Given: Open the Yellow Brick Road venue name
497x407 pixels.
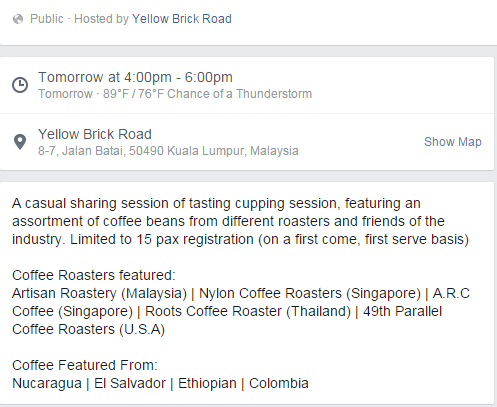Looking at the screenshot, I should 95,134.
